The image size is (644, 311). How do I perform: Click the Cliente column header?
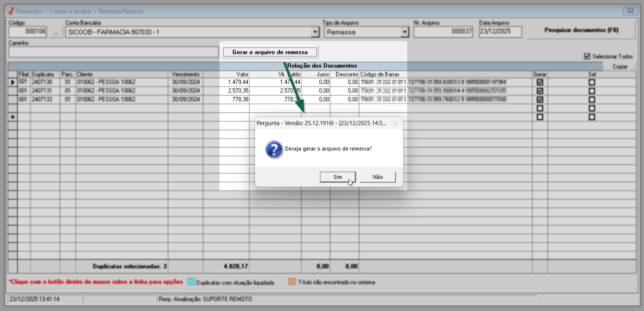(x=122, y=74)
